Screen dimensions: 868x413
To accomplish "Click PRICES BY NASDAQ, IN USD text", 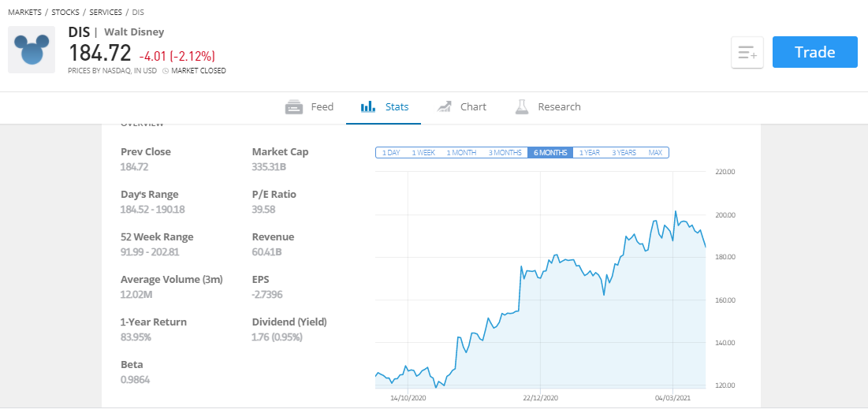I will click(x=113, y=71).
